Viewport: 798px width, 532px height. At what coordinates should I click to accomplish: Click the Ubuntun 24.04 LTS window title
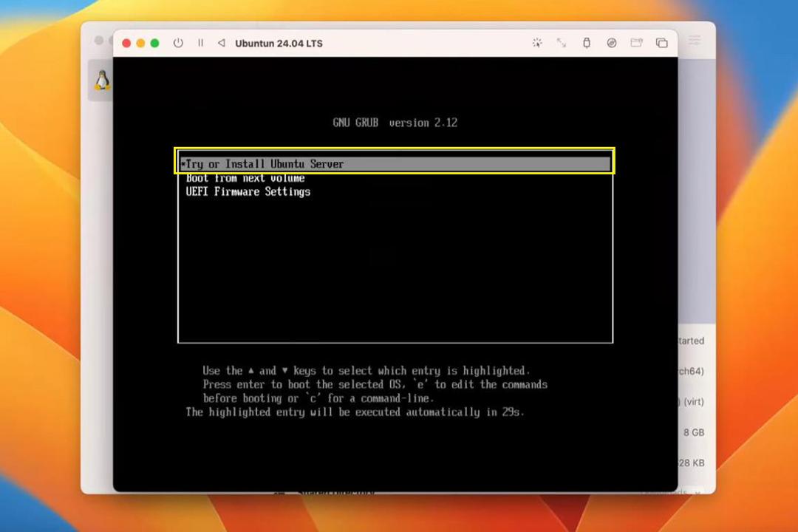279,44
